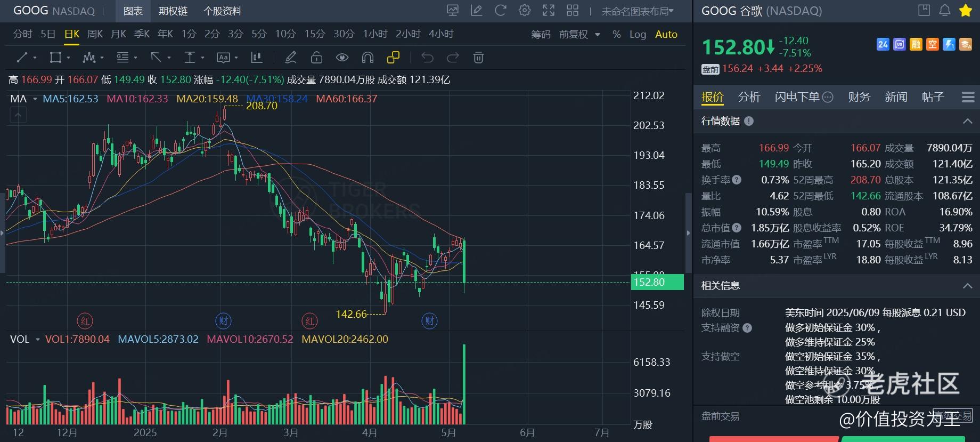Viewport: 980px width, 442px height.
Task: Select the pencil drawing tool
Action: point(290,58)
